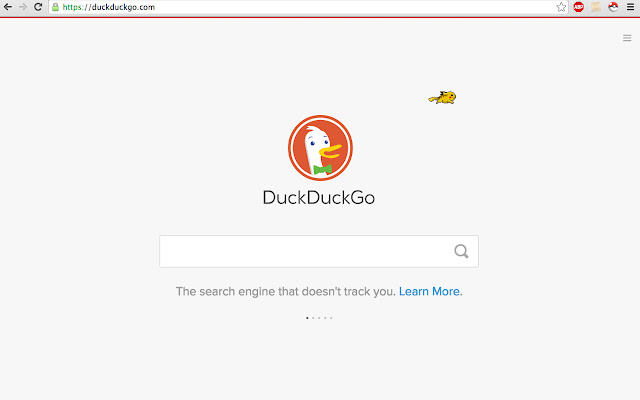
Task: Open the Learn More link
Action: tap(429, 291)
